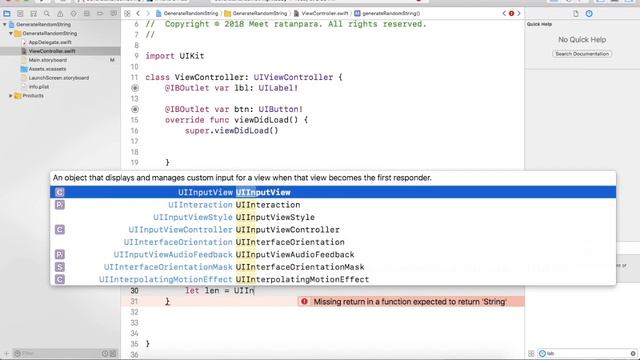Viewport: 640px width, 360px height.
Task: Collapse GenerateRandomString project root
Action: [x=4, y=24]
